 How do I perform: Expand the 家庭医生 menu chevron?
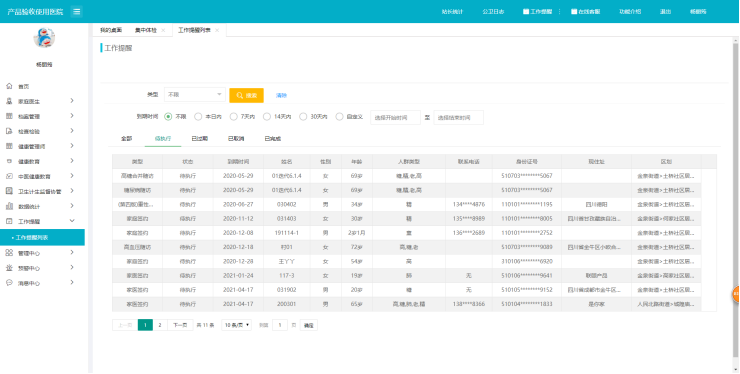click(x=72, y=101)
